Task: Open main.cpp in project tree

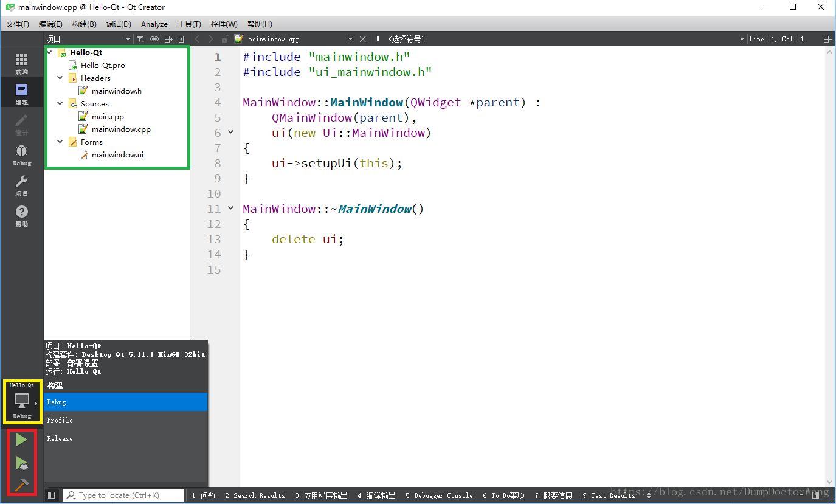Action: coord(108,116)
